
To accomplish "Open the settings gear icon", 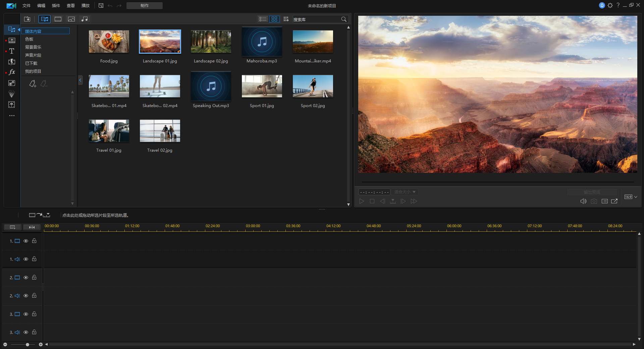I will click(x=610, y=5).
